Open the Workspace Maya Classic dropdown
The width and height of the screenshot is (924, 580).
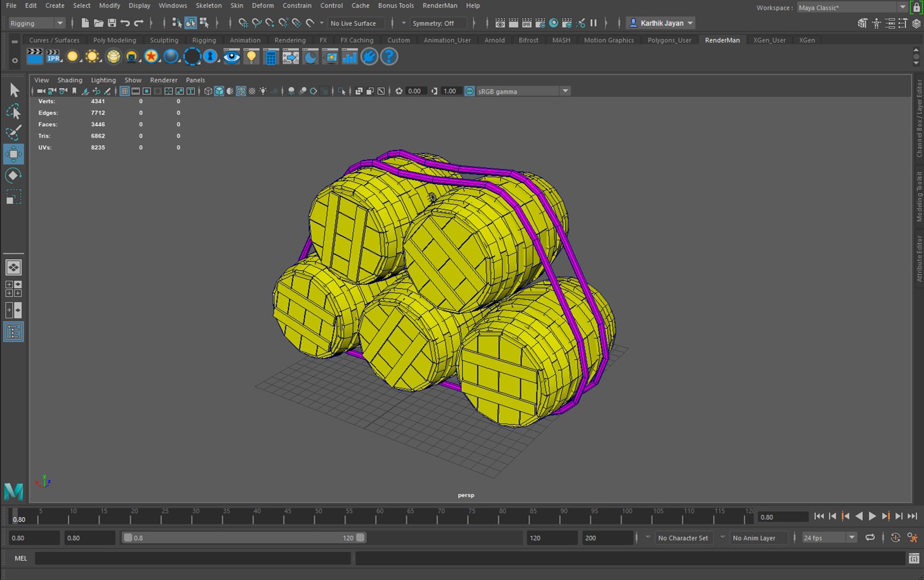click(x=853, y=8)
